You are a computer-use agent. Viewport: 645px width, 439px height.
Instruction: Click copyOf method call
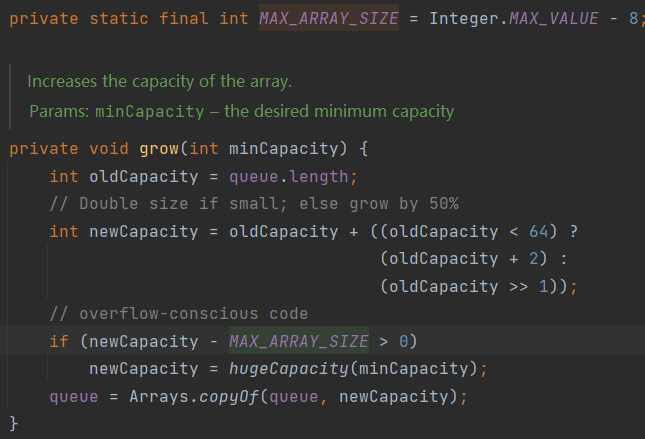[x=229, y=397]
